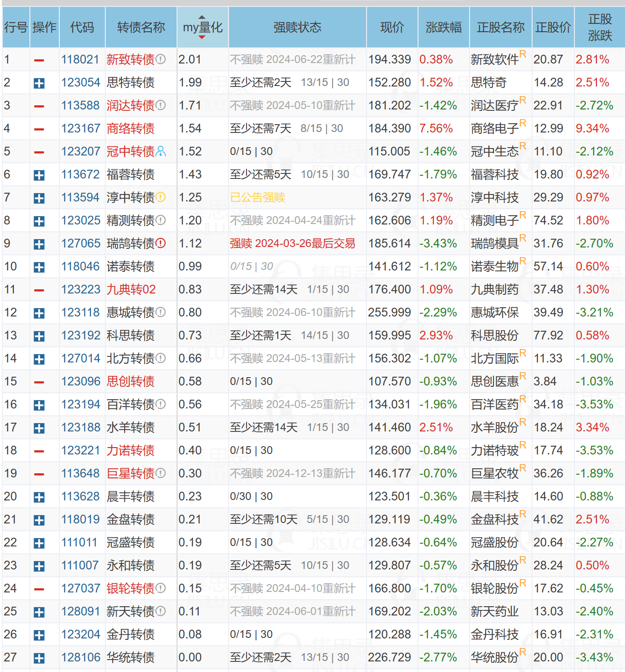
Task: Click the 不强赎 2024-12-13重新计 status text
Action: tap(292, 473)
